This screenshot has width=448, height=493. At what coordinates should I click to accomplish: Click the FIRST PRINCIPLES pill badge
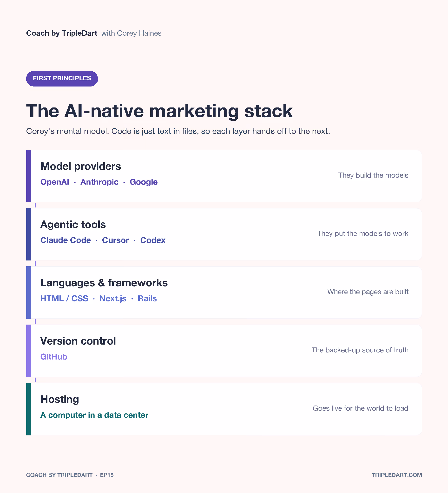point(62,79)
